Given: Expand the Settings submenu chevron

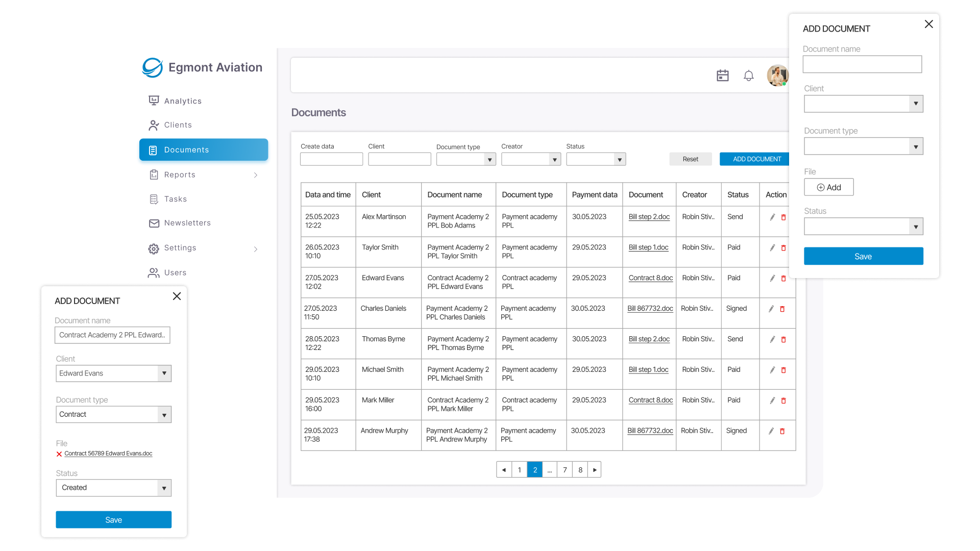Looking at the screenshot, I should 255,248.
